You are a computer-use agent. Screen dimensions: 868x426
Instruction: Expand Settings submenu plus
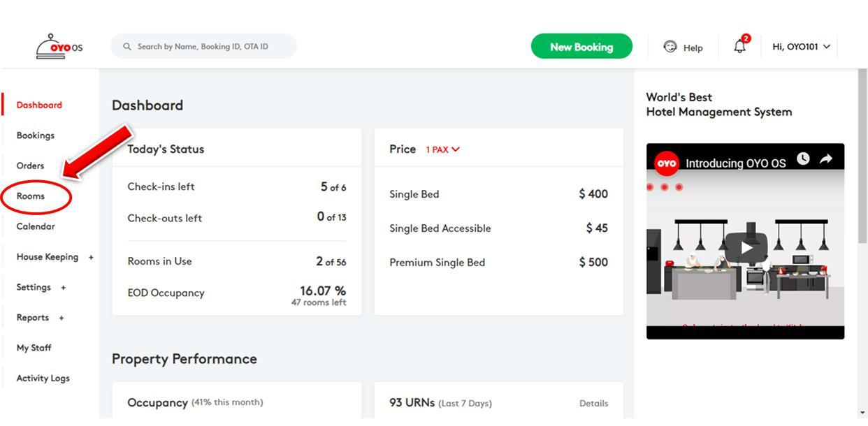click(x=63, y=287)
